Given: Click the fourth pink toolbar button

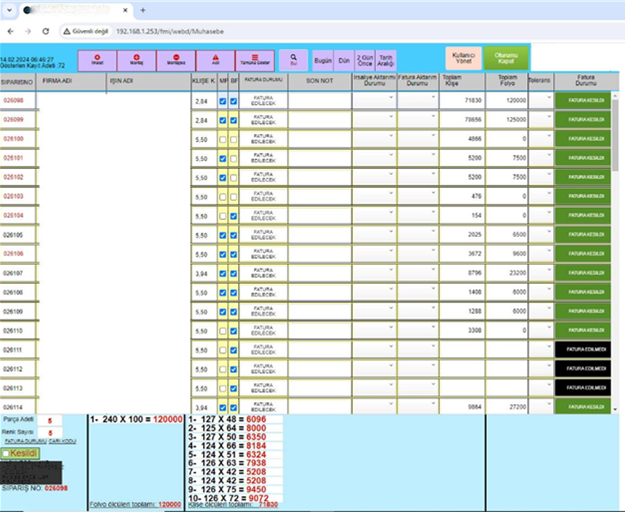Looking at the screenshot, I should click(x=215, y=59).
